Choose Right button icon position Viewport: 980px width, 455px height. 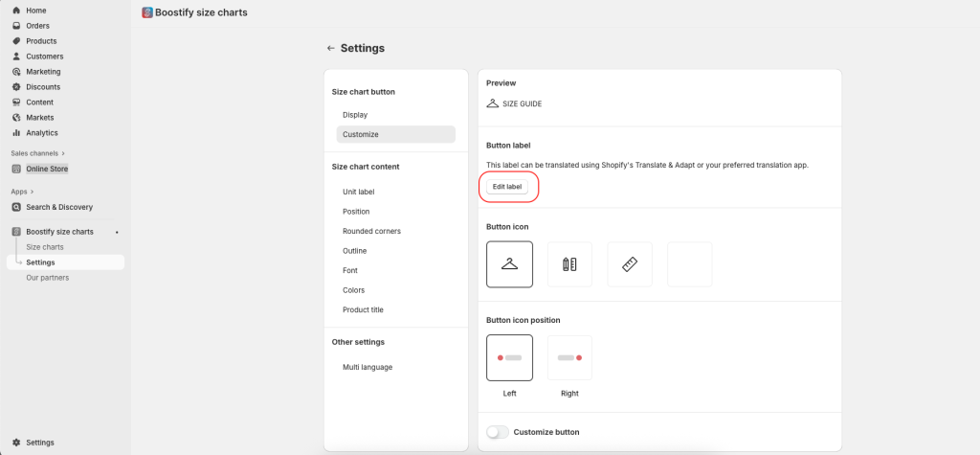click(x=569, y=358)
